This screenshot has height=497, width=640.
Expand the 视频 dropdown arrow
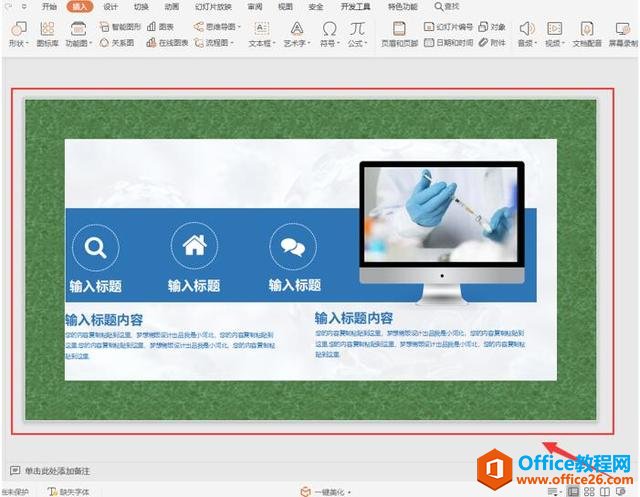pyautogui.click(x=563, y=44)
